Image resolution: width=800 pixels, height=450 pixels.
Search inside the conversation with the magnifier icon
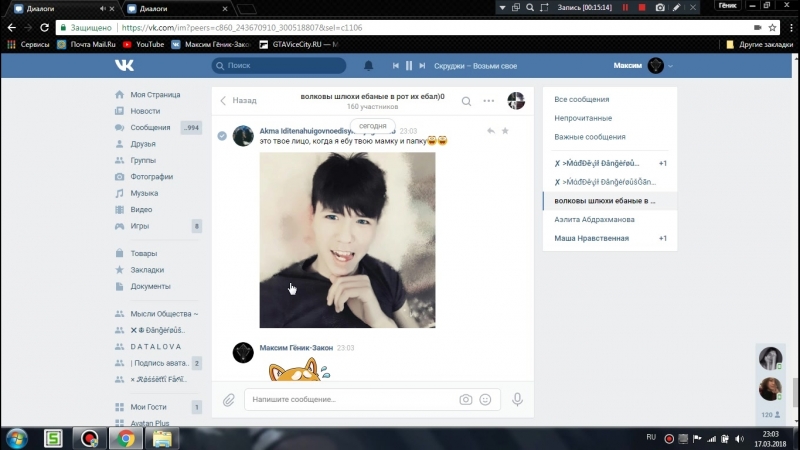pyautogui.click(x=466, y=101)
